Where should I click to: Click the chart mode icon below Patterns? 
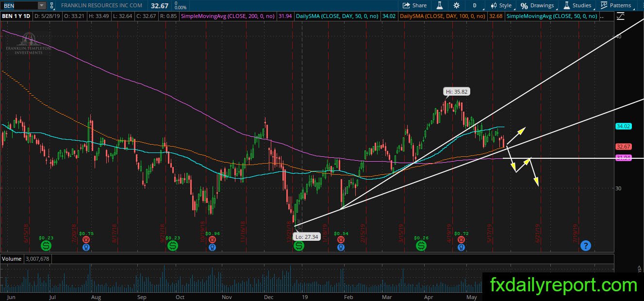(620, 16)
